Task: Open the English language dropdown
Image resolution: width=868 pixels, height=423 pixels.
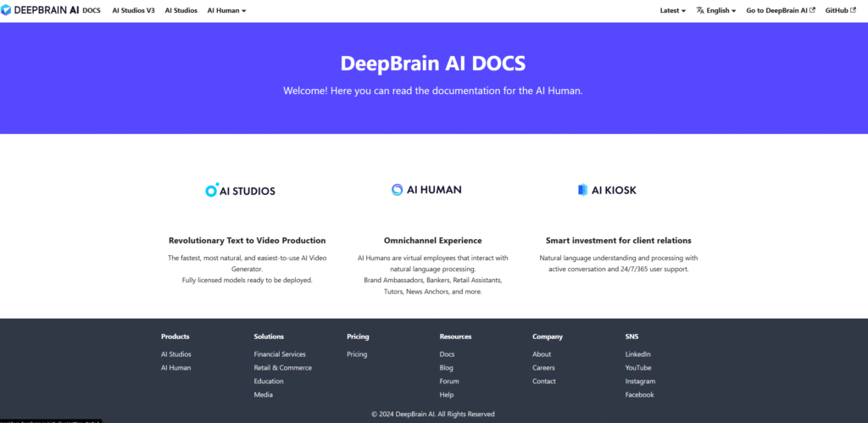Action: (715, 10)
